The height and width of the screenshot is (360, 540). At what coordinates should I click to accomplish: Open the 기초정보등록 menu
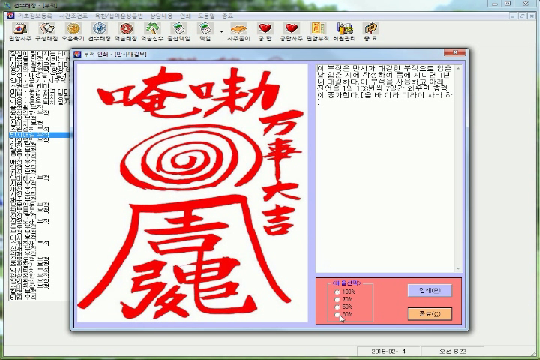(x=35, y=16)
